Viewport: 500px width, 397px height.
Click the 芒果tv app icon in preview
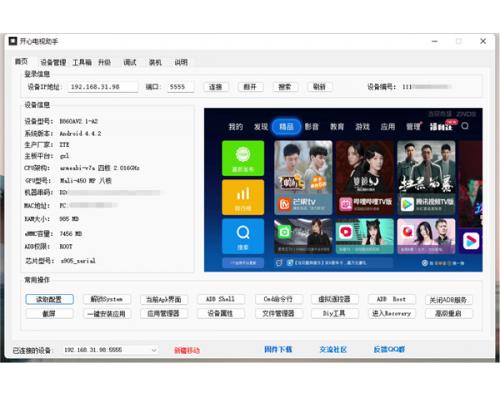(x=285, y=204)
